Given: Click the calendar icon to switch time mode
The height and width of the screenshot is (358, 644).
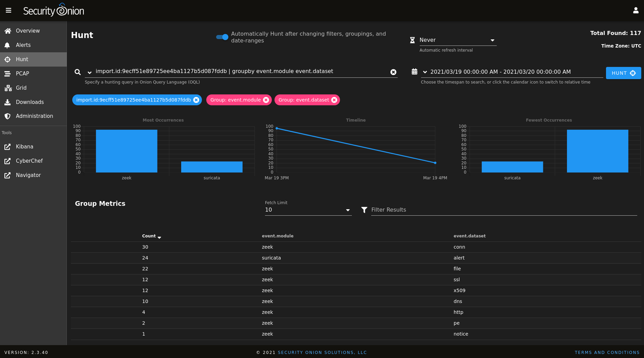Looking at the screenshot, I should pos(414,72).
